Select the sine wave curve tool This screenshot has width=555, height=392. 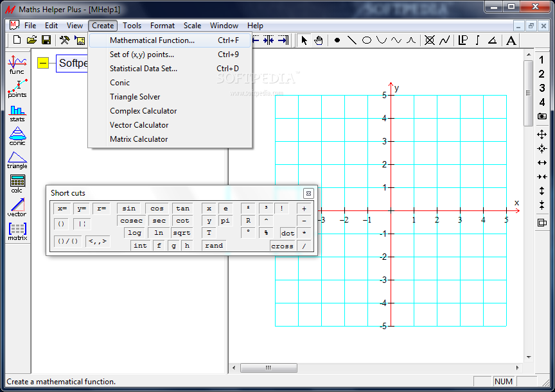click(x=396, y=40)
